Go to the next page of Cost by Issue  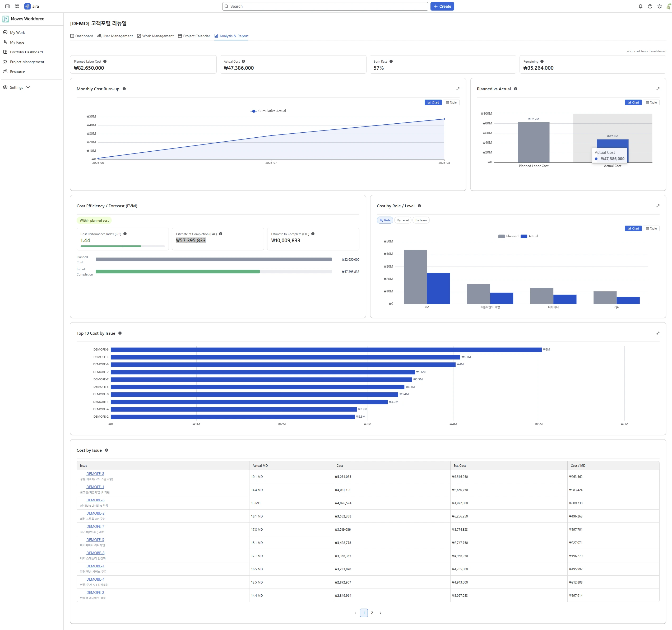click(x=380, y=613)
